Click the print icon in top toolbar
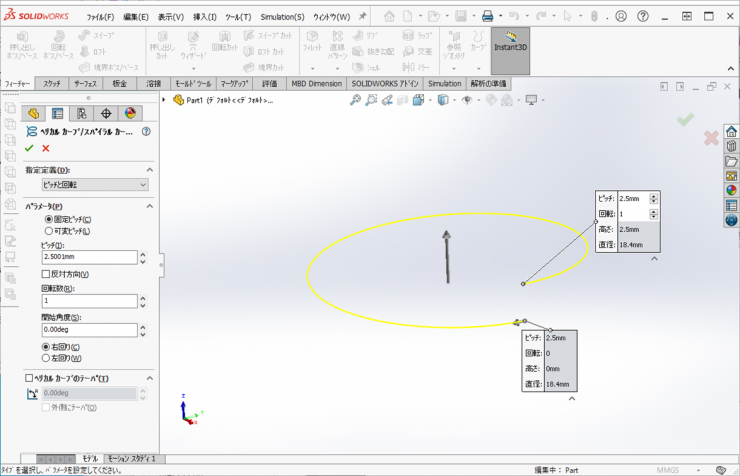 point(487,17)
